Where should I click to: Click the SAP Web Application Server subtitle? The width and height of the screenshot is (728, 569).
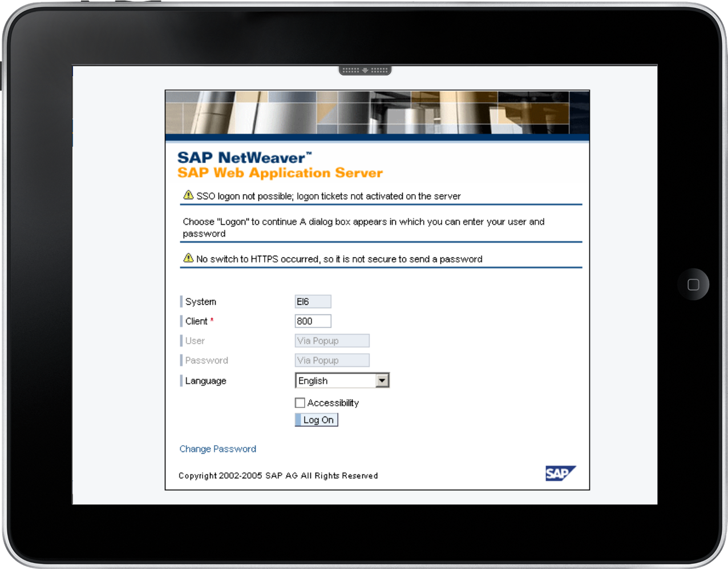click(x=280, y=173)
